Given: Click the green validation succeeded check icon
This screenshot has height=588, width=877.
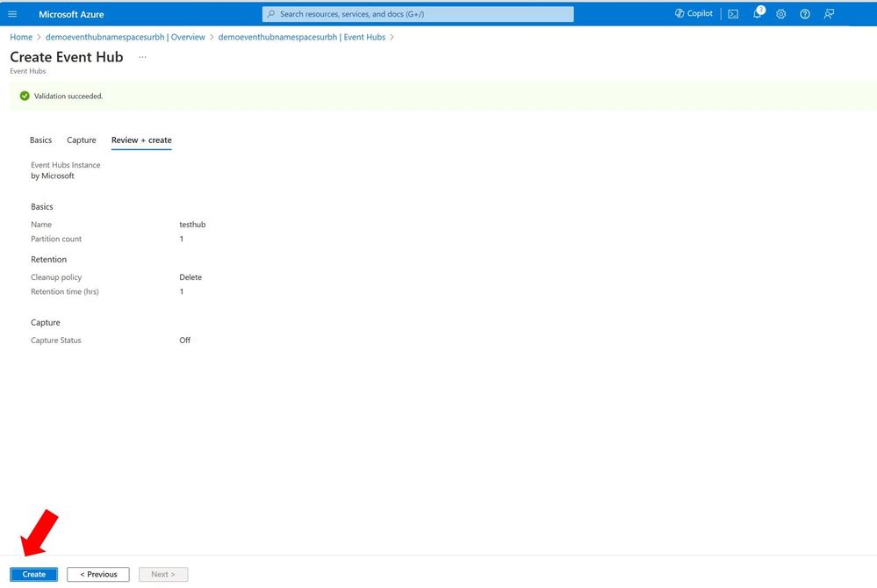Looking at the screenshot, I should 25,97.
